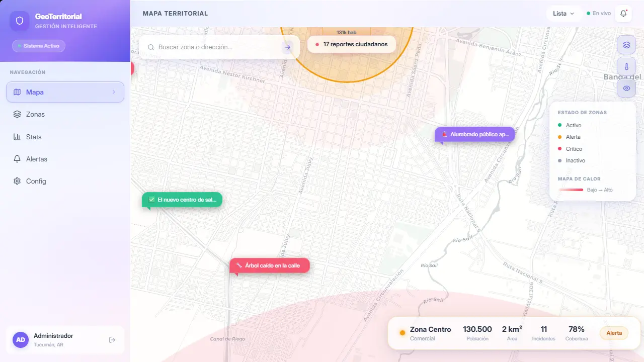Click the 11 Incidentes value
This screenshot has width=644, height=362.
(544, 329)
